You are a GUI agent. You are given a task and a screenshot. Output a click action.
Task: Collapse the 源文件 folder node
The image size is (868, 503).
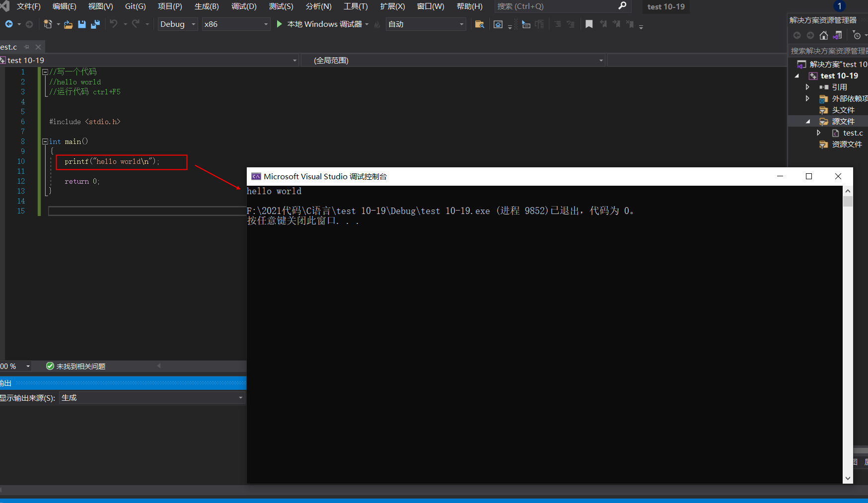pos(808,122)
